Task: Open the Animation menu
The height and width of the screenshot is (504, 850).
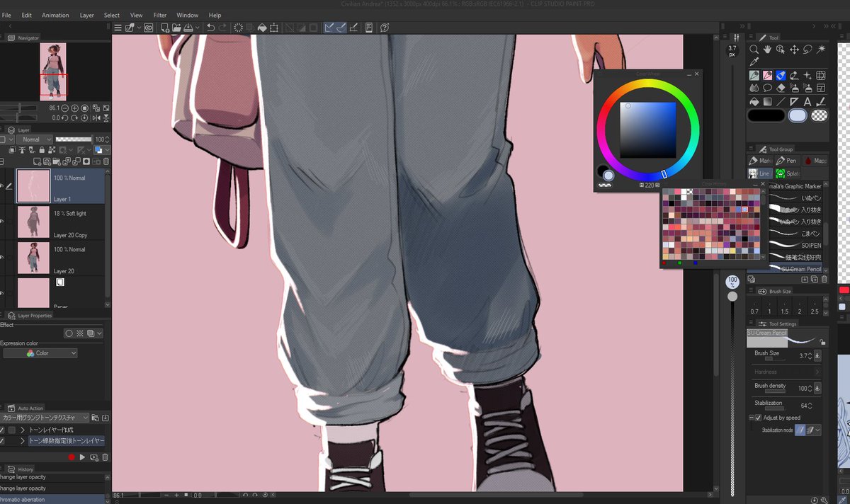Action: pyautogui.click(x=55, y=15)
